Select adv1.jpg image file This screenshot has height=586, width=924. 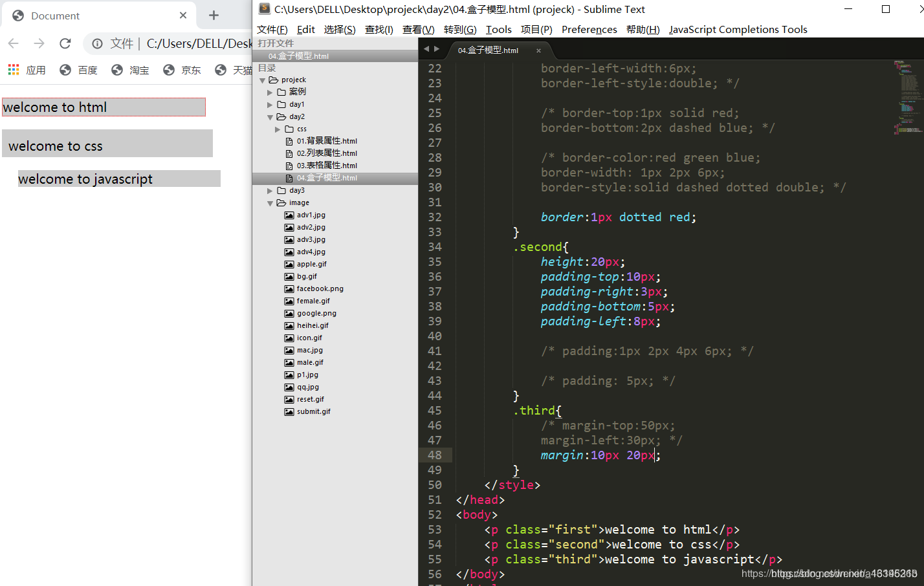(x=311, y=215)
